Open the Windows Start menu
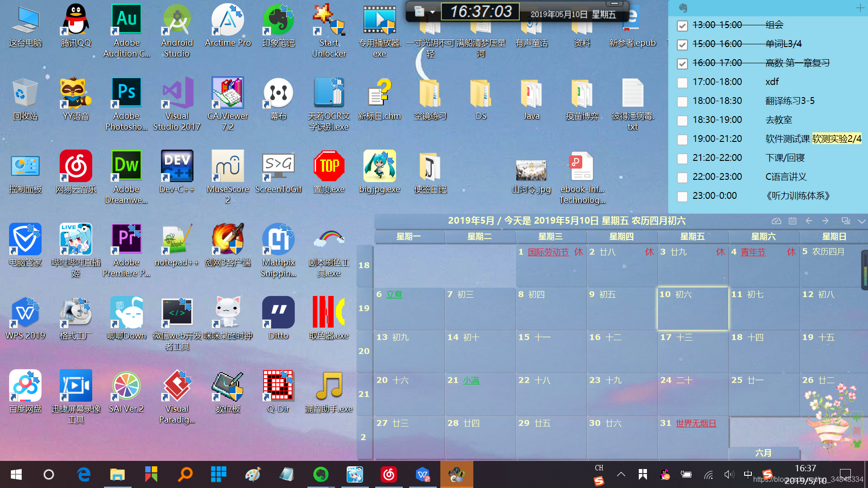Screen dimensions: 868x488 tap(16, 474)
